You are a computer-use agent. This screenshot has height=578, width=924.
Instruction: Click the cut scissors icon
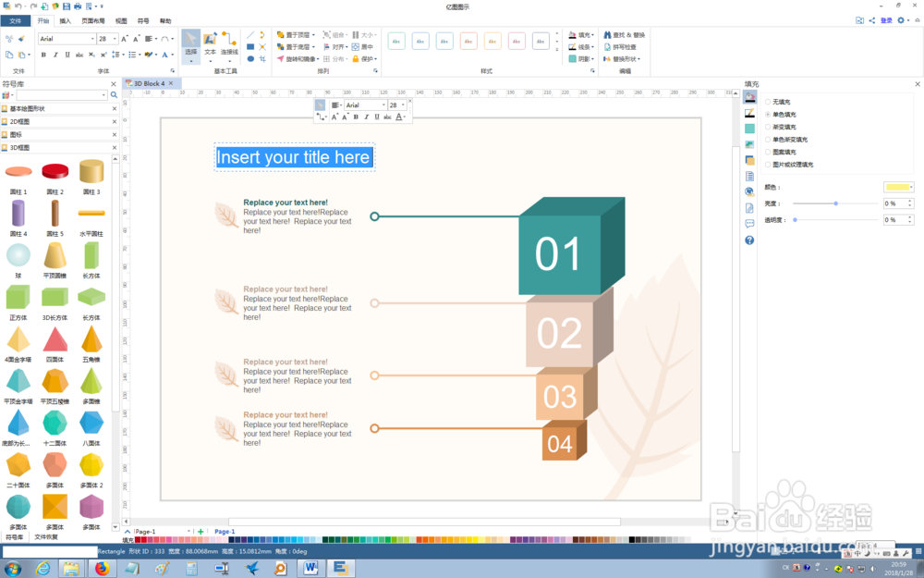(9, 39)
